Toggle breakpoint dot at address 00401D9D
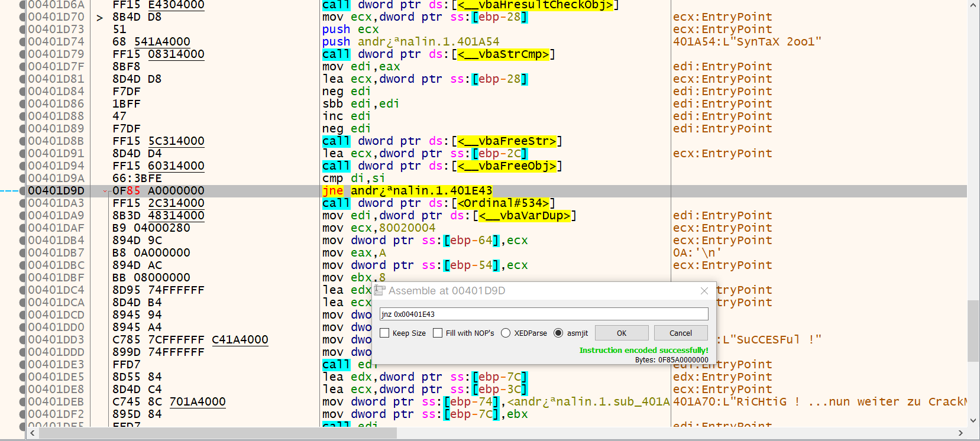980x441 pixels. pos(22,191)
